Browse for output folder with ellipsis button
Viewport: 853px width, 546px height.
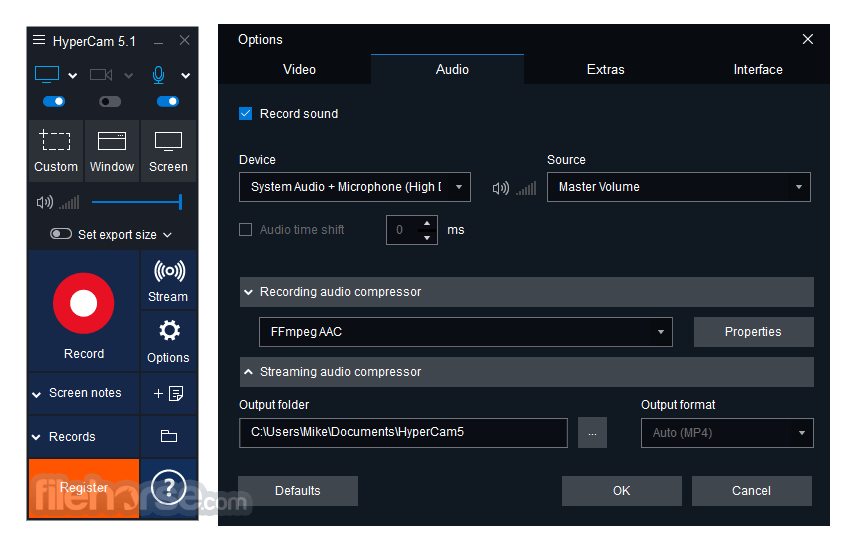click(592, 433)
